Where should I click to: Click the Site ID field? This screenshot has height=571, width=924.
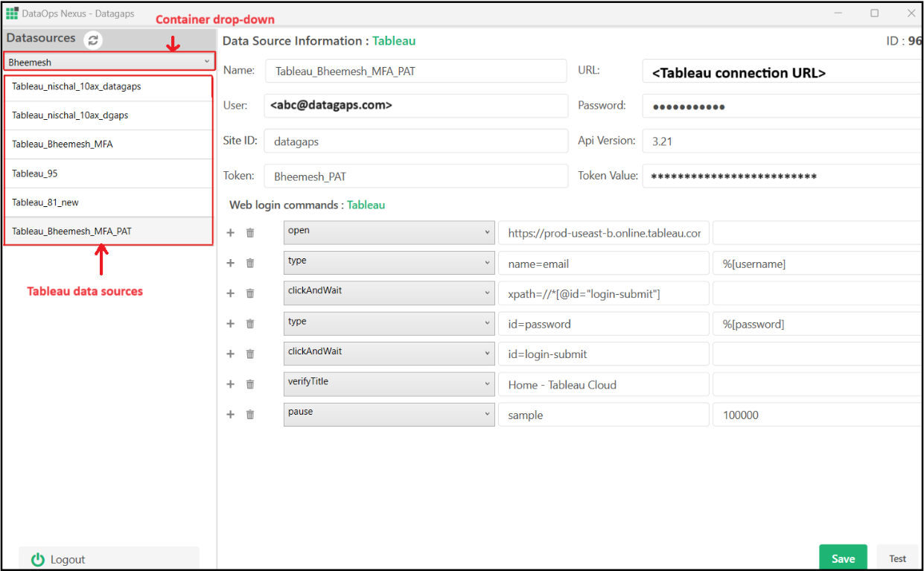[415, 141]
